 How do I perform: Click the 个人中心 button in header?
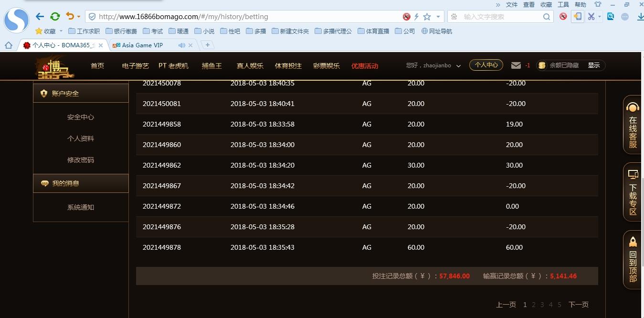point(486,65)
